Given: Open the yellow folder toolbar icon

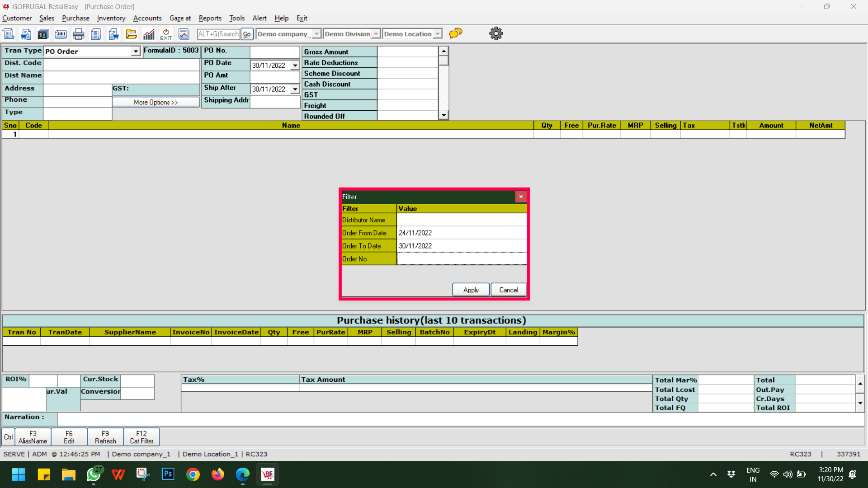Looking at the screenshot, I should [x=131, y=34].
